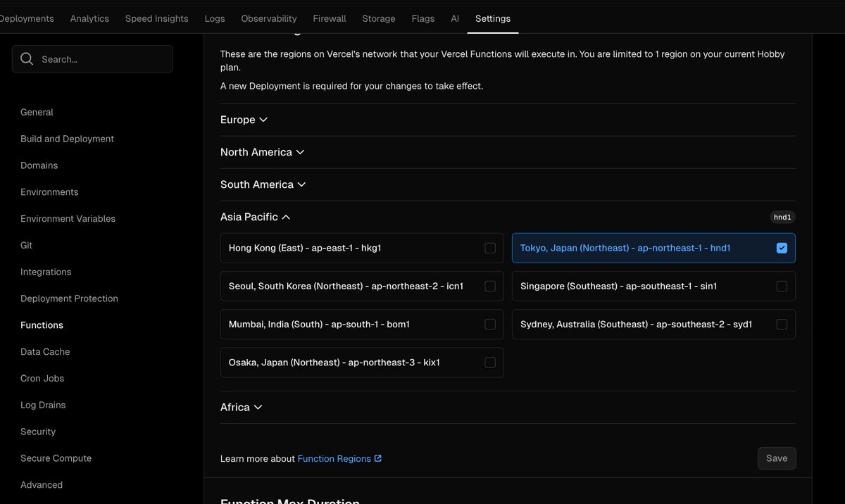Expand the North America regions section

pos(262,152)
